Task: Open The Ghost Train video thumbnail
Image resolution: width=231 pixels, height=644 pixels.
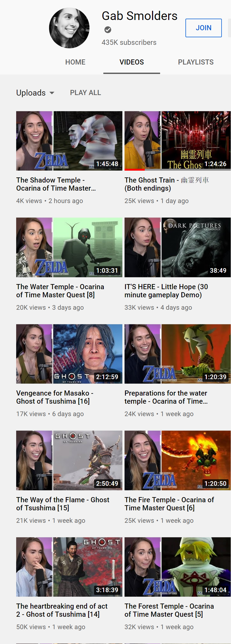Action: 178,141
